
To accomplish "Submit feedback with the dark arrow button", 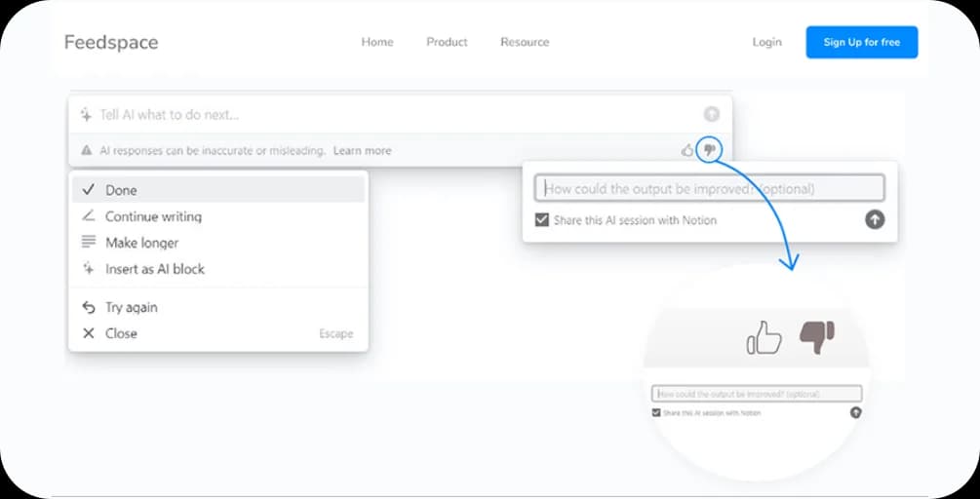I will tap(875, 219).
